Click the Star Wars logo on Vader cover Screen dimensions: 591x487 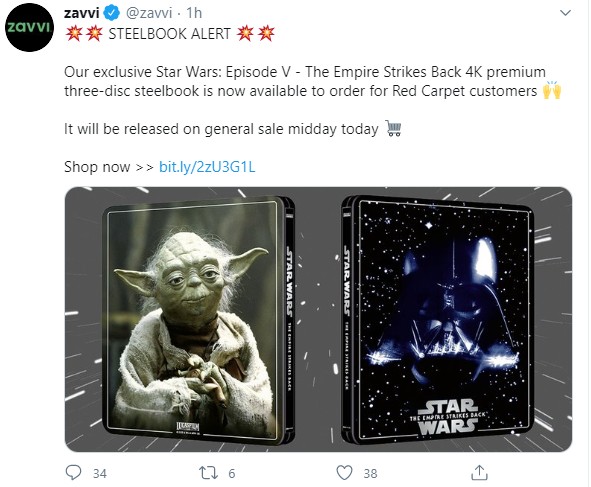(447, 417)
